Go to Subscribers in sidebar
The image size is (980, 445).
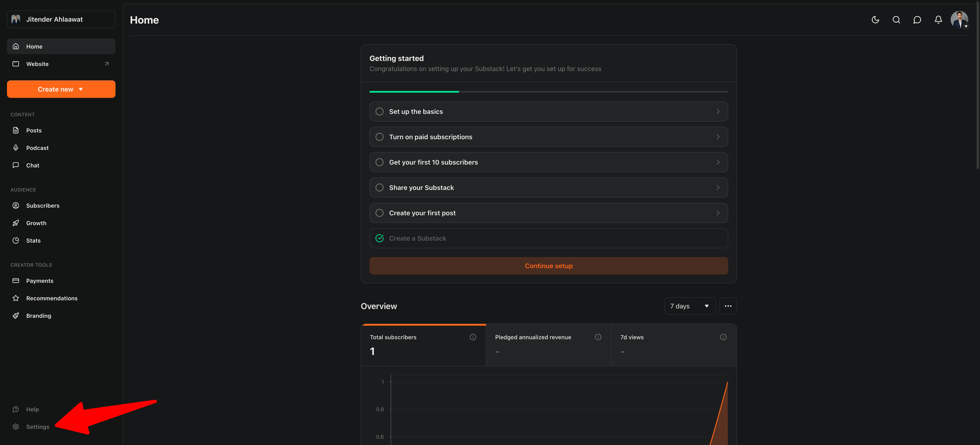43,206
